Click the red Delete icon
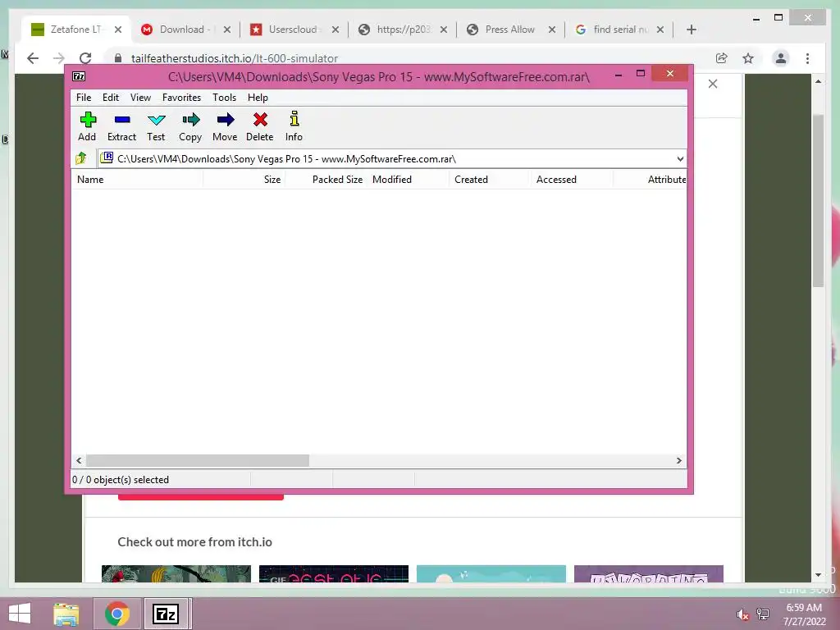This screenshot has height=630, width=840. pos(260,127)
